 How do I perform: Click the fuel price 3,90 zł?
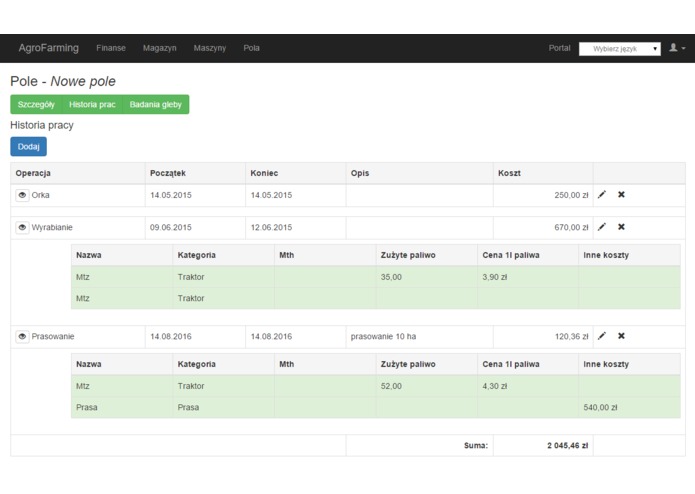tap(495, 277)
